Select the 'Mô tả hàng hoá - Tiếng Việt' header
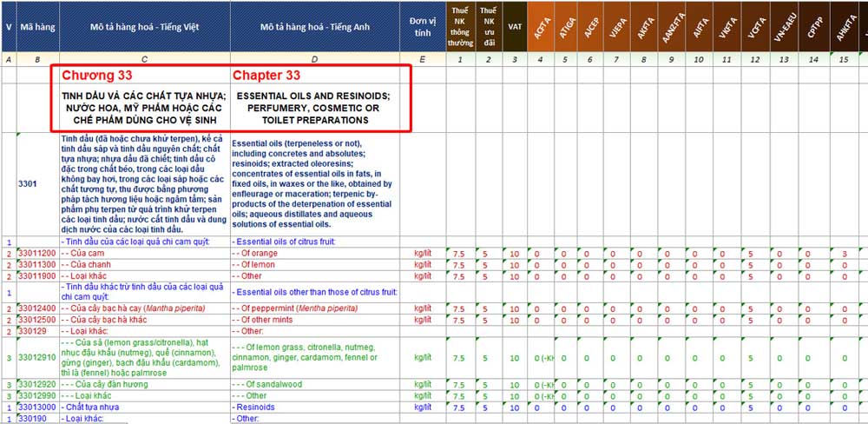Screen dimensions: 868x424 tap(144, 27)
